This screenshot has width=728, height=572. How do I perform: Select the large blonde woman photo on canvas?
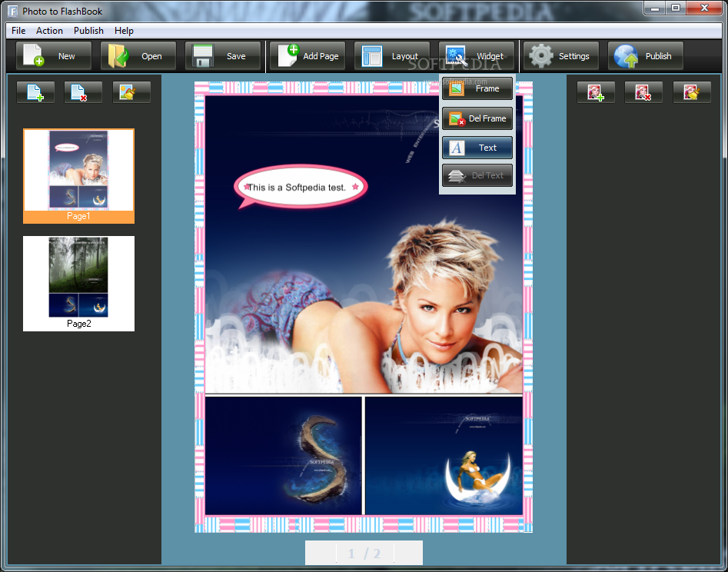point(364,244)
